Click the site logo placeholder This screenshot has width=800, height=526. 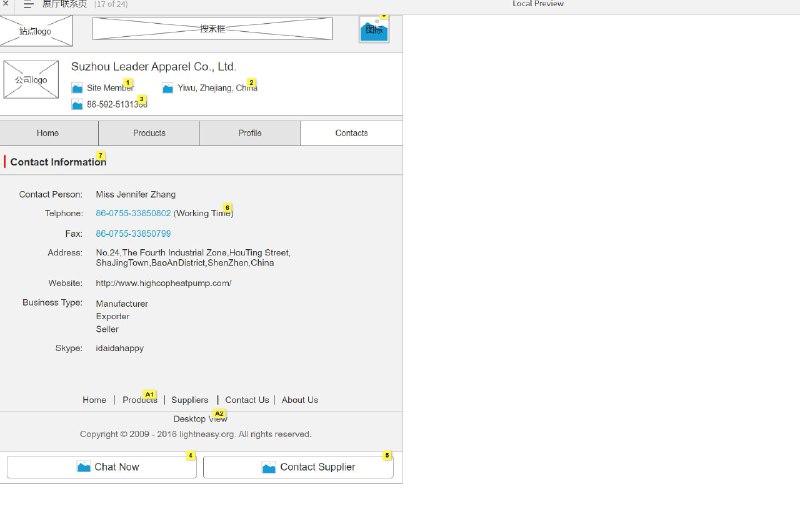[36, 31]
